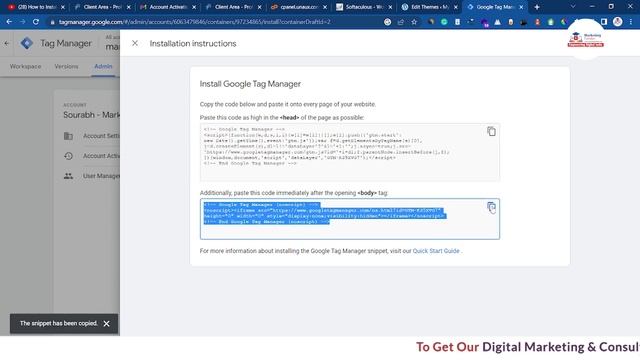This screenshot has height=360, width=640.
Task: Dismiss the 'snippet has been copied' toast
Action: coord(107,324)
